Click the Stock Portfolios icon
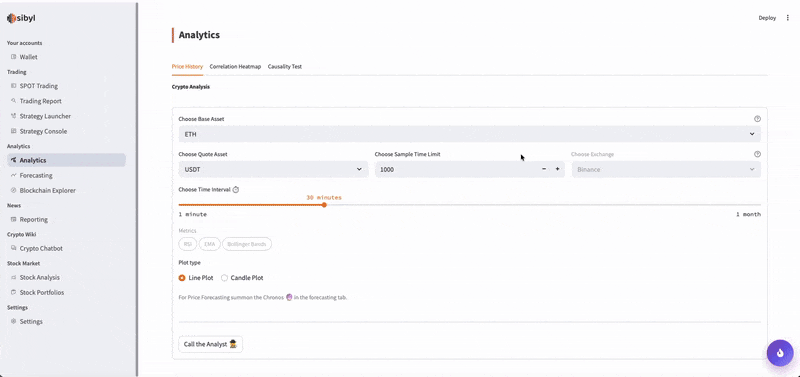The height and width of the screenshot is (377, 800). 13,292
